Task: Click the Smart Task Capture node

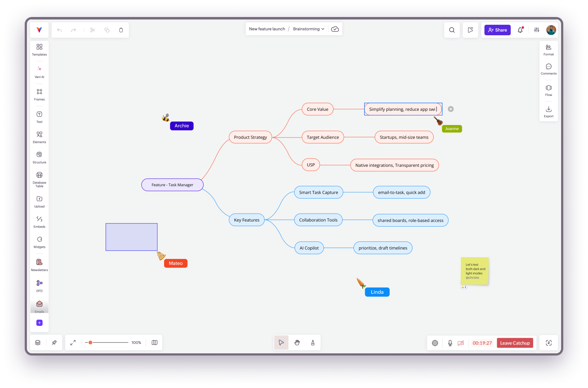Action: [x=318, y=192]
